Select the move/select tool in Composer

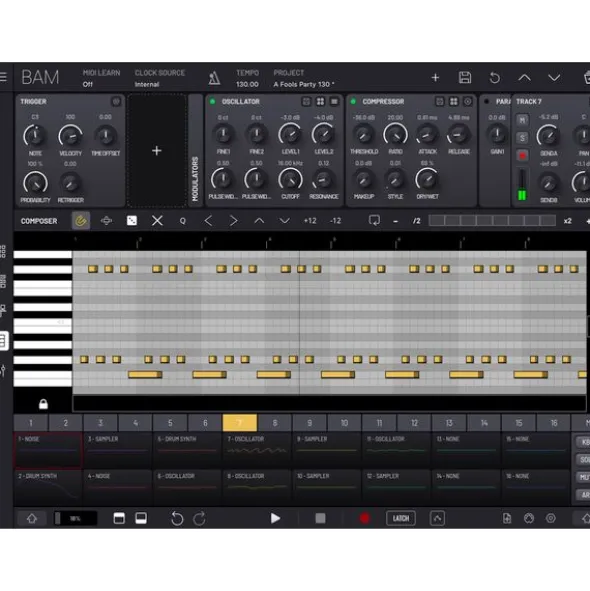point(106,221)
